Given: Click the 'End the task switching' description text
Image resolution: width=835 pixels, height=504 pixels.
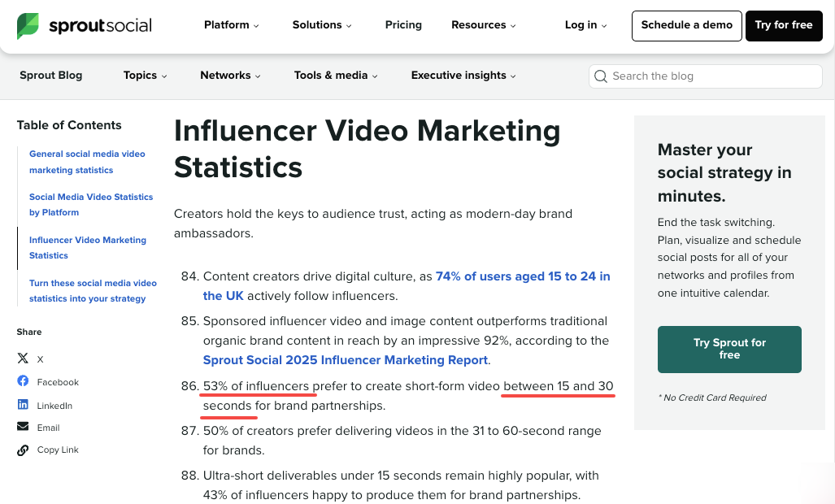Looking at the screenshot, I should point(729,258).
